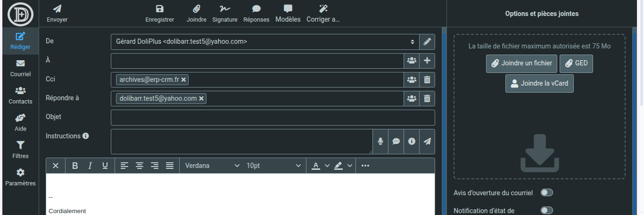
Task: Toggle Notification d'état de switch
Action: pyautogui.click(x=547, y=210)
